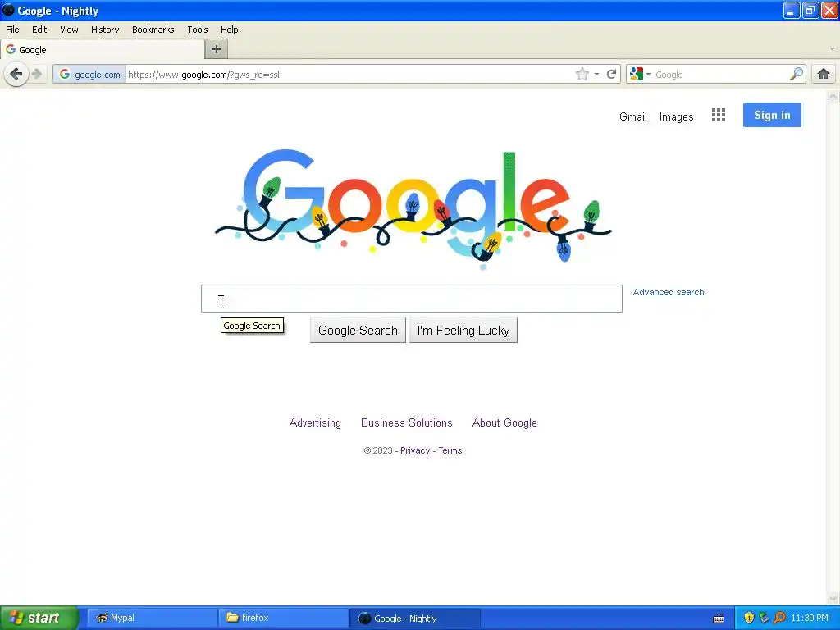Click the 11:30 PM system clock
This screenshot has width=840, height=630.
tap(810, 618)
